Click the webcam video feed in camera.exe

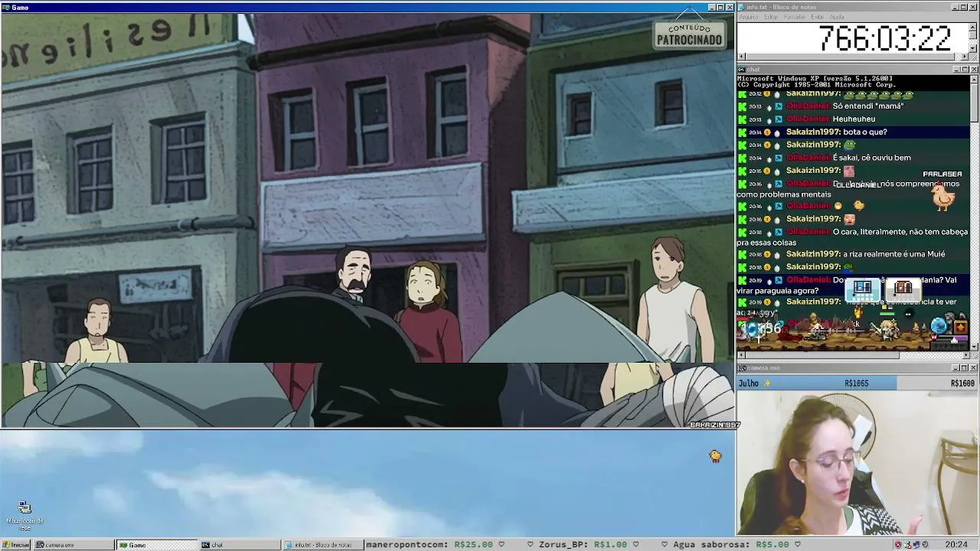tap(857, 463)
